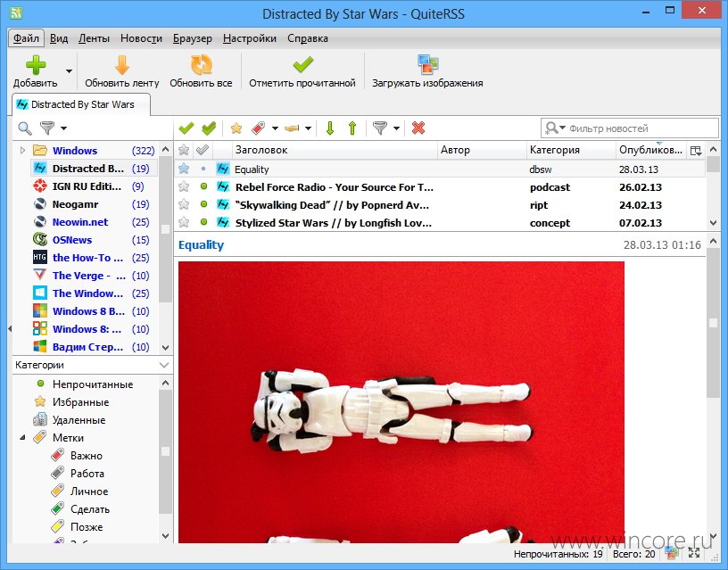Sort news by Автор column header
728x570 pixels.
click(x=482, y=150)
